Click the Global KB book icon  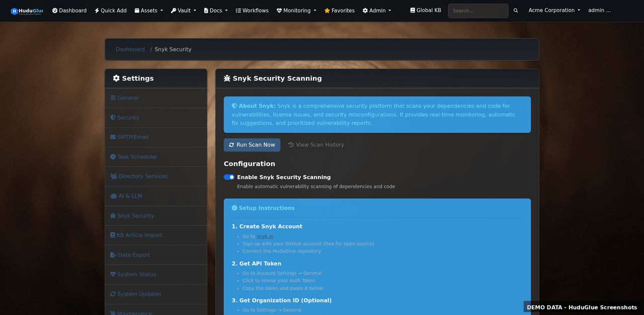(x=413, y=10)
